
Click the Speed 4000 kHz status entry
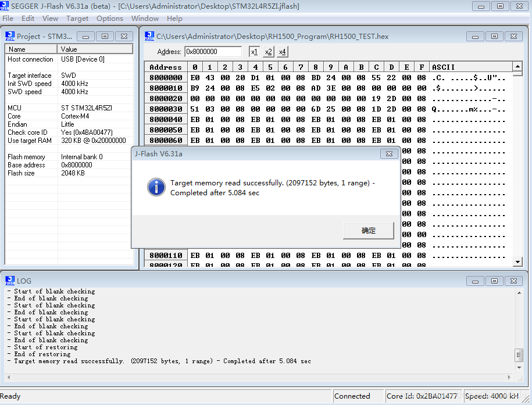click(x=497, y=396)
